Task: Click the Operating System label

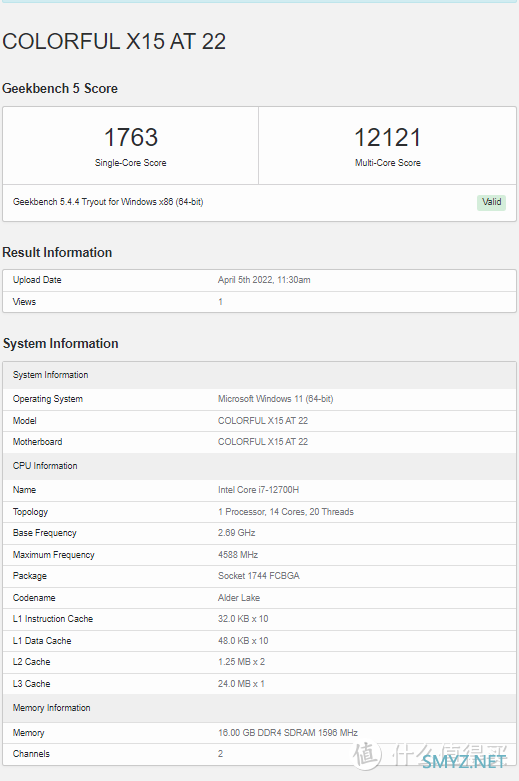Action: (48, 399)
